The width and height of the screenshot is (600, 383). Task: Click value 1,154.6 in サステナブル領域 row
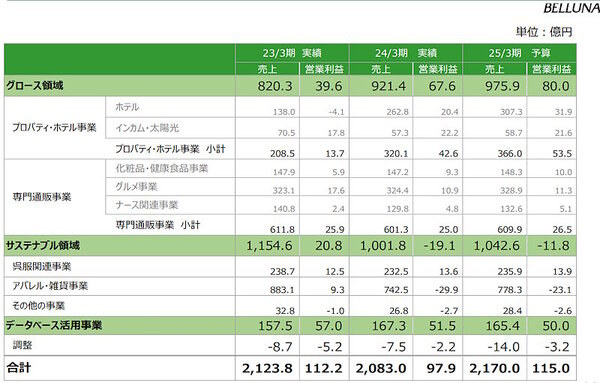pos(269,246)
